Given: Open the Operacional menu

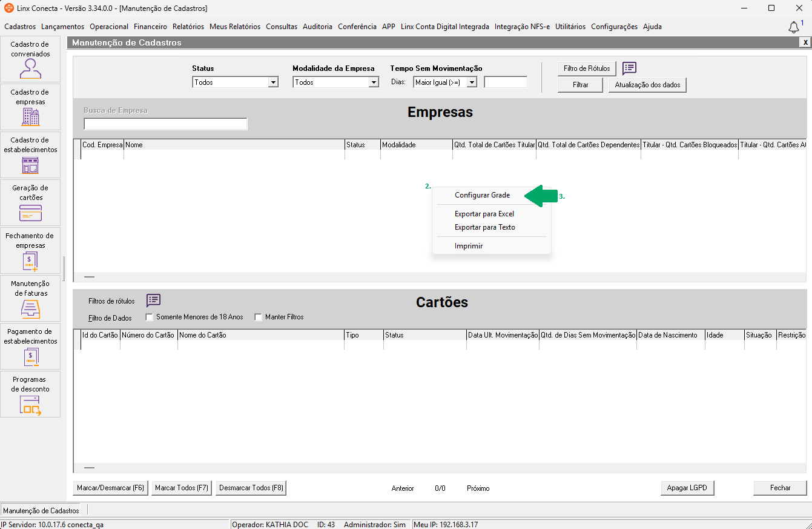Looking at the screenshot, I should click(109, 27).
